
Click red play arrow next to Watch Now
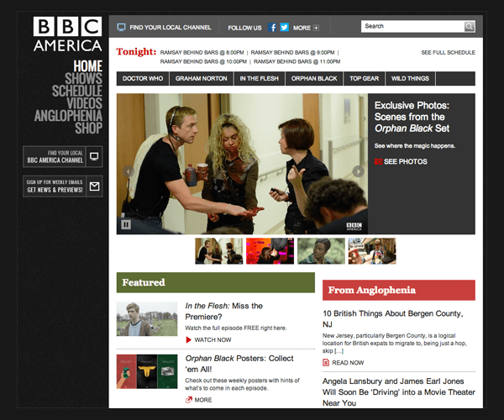pyautogui.click(x=189, y=339)
